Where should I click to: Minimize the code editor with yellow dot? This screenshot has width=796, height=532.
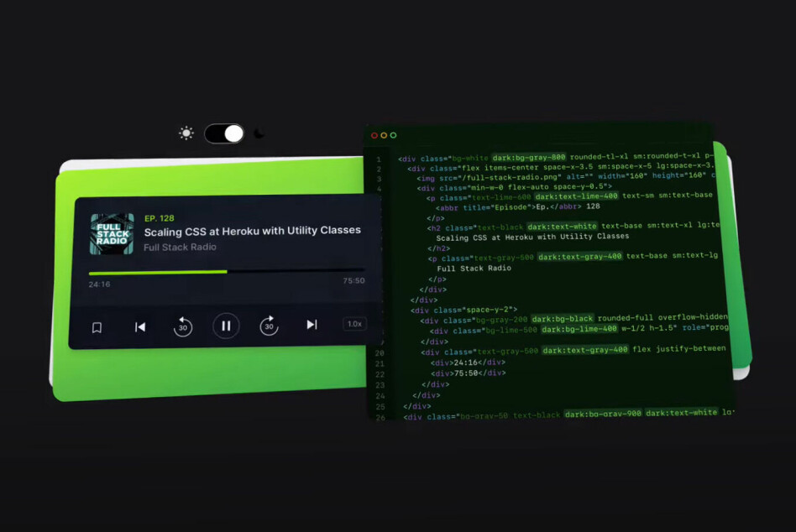[x=384, y=135]
